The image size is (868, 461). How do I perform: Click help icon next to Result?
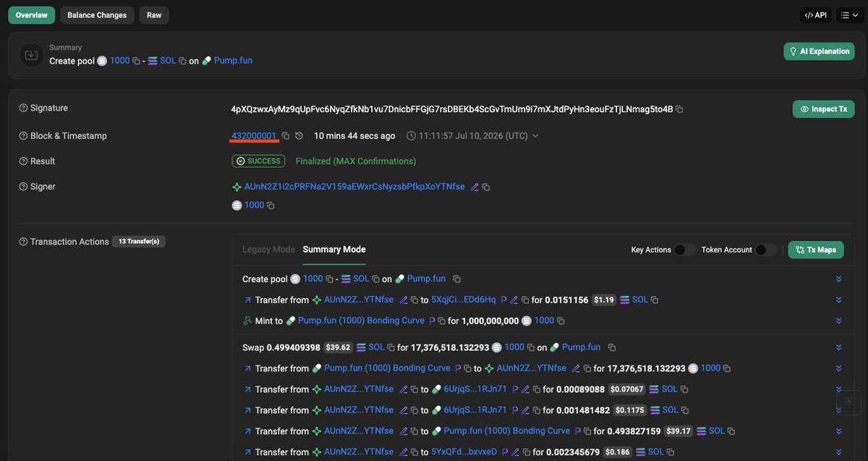pos(23,161)
